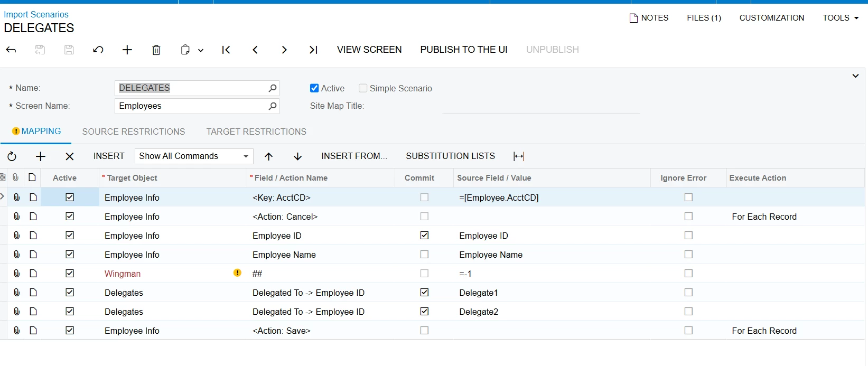Go to previous record icon

coord(255,50)
